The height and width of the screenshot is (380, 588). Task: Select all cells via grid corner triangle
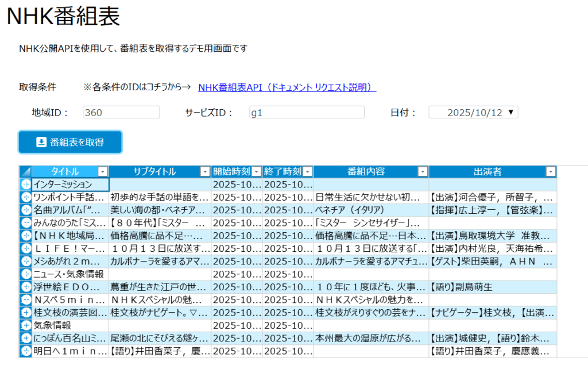[x=26, y=171]
